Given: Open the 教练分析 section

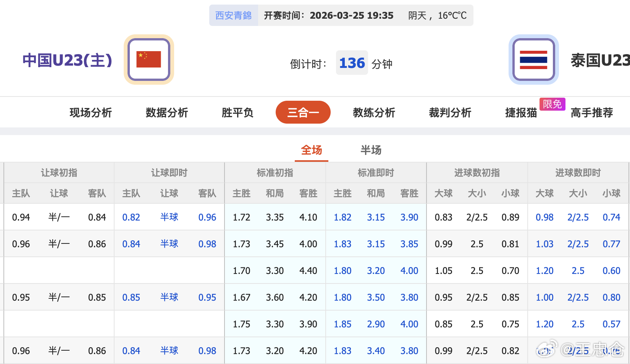Looking at the screenshot, I should (374, 113).
